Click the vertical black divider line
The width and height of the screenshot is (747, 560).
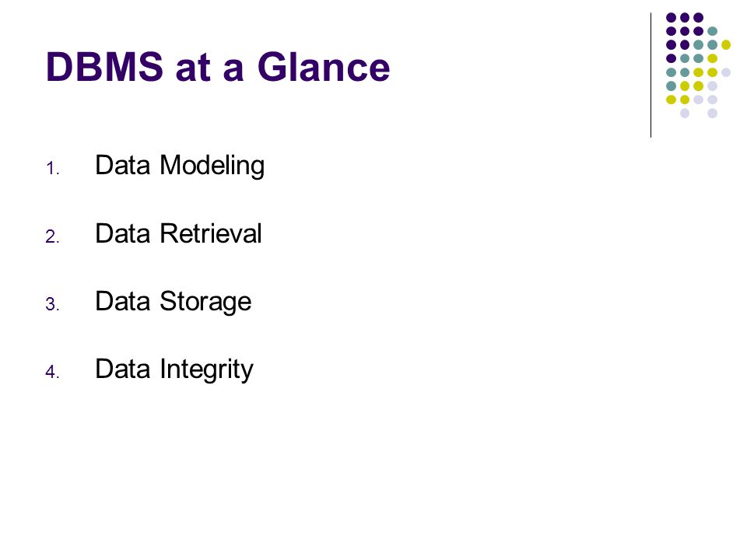pyautogui.click(x=651, y=75)
